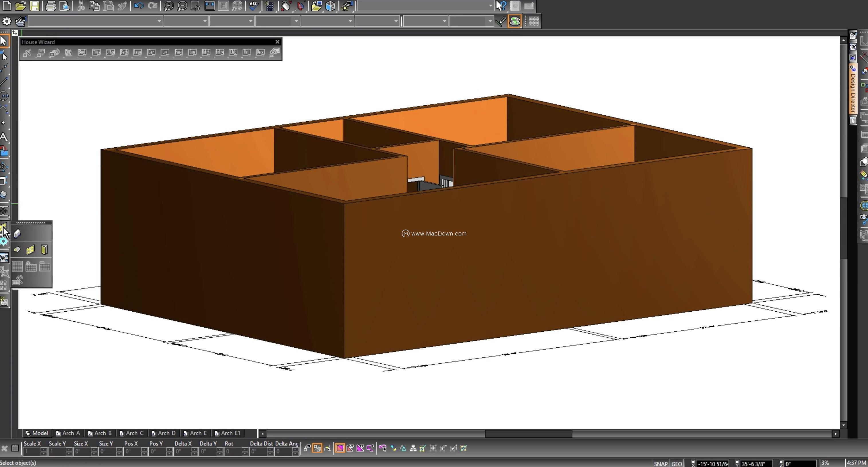This screenshot has height=467, width=868.
Task: Select the Text tool in left toolbar
Action: tap(4, 137)
